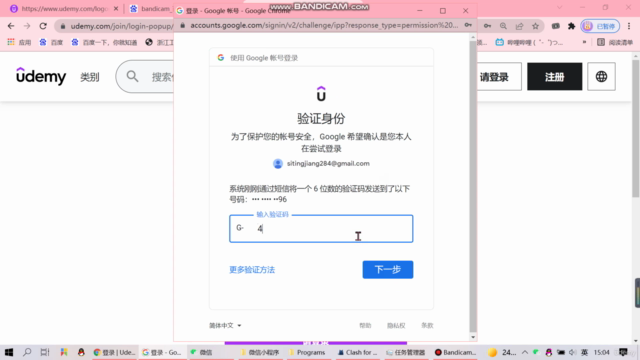
Task: Click share icon in Chrome toolbar
Action: [x=519, y=26]
